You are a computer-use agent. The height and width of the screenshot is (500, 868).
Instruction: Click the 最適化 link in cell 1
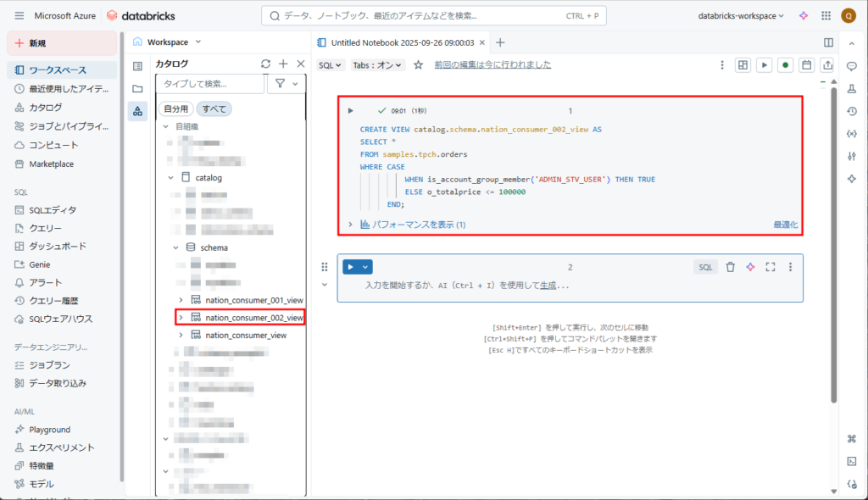tap(785, 225)
